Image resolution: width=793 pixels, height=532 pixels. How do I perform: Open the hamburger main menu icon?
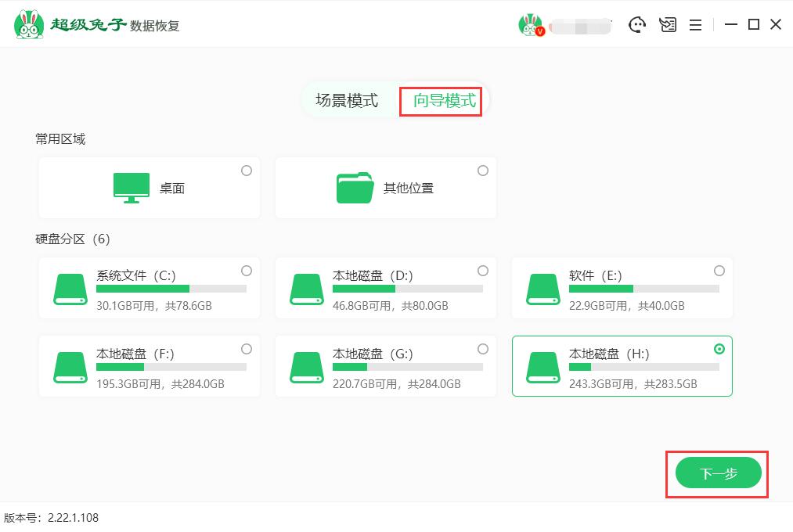point(695,24)
